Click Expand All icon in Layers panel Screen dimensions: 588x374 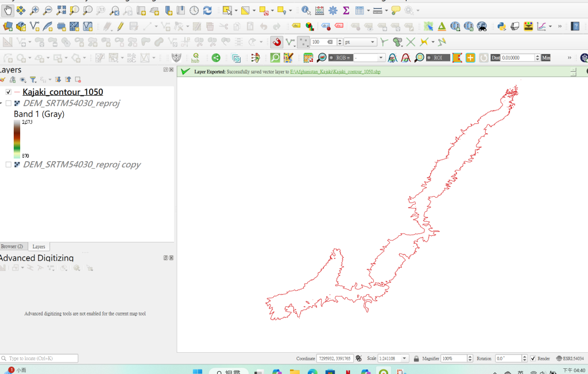point(58,80)
